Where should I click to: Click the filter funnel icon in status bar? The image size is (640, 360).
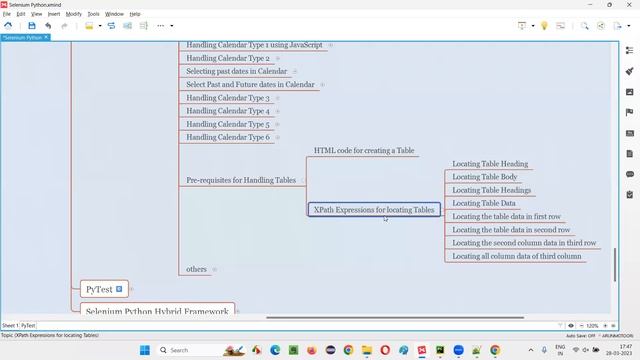coord(560,326)
